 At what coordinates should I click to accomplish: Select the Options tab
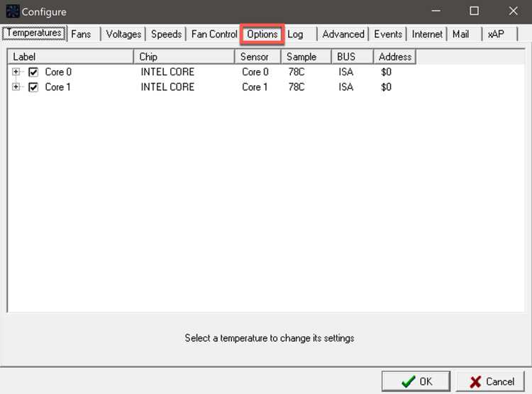click(262, 34)
